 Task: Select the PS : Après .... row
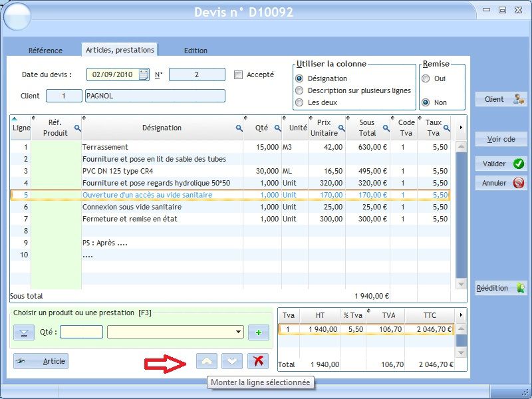click(231, 243)
